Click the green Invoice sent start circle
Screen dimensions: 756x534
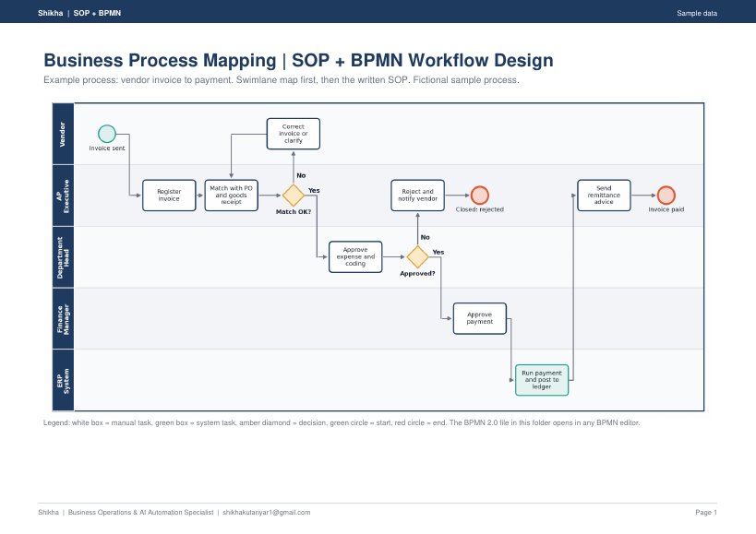106,134
